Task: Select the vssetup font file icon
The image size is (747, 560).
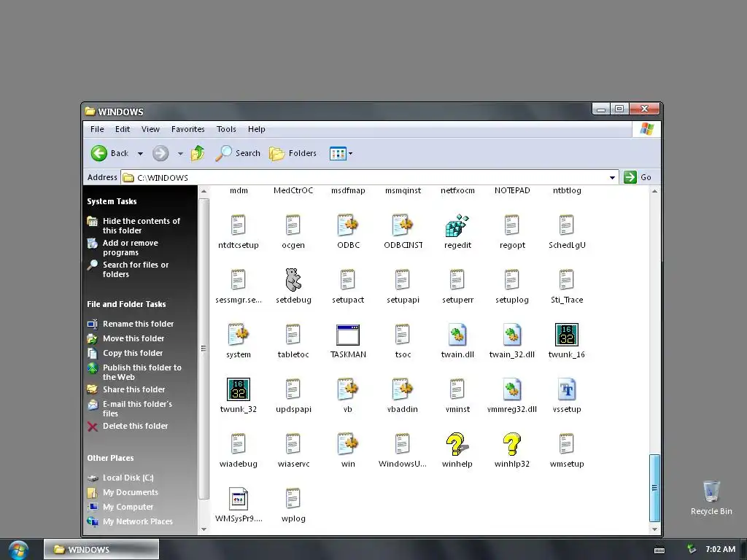Action: (x=566, y=389)
